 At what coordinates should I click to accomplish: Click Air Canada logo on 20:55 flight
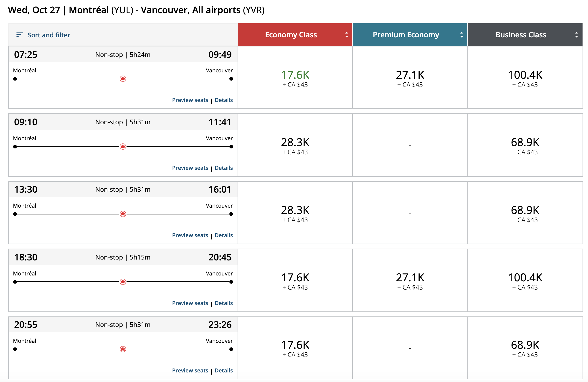[x=123, y=349]
